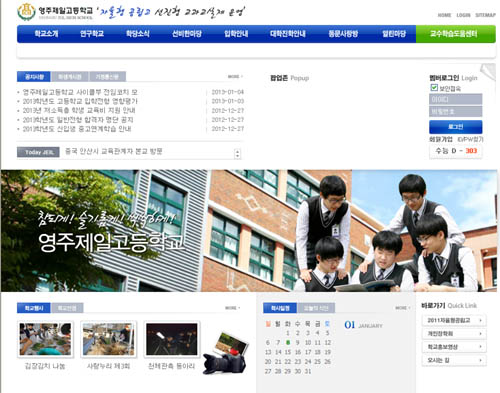Click the Today JEIL label
This screenshot has width=500, height=393.
click(x=38, y=152)
